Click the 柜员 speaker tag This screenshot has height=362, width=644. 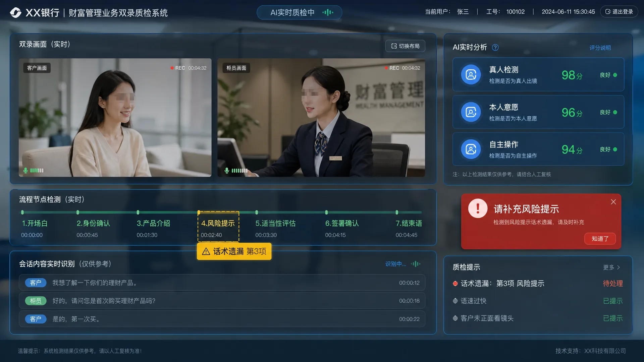(36, 301)
